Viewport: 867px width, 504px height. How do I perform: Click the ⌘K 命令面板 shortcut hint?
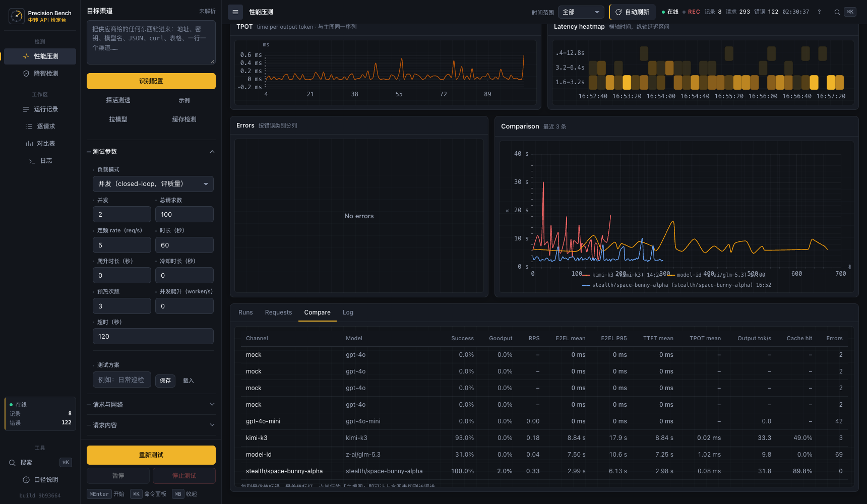[x=149, y=494]
